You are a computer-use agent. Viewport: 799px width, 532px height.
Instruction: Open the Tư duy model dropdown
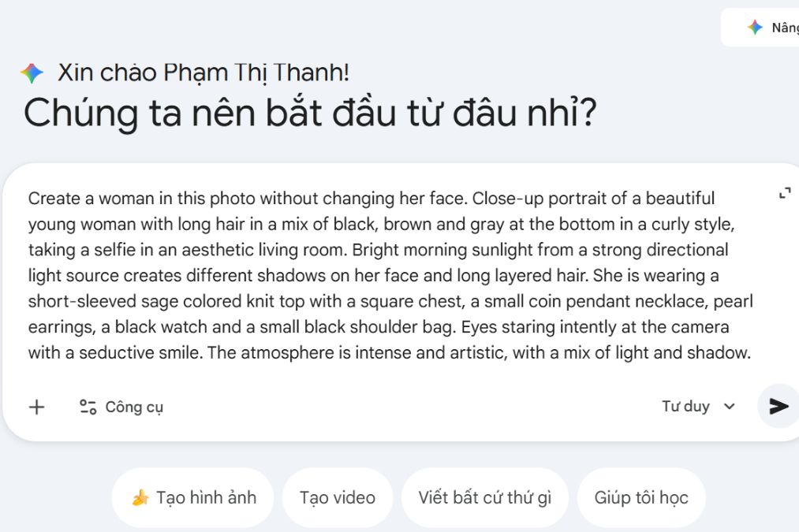[x=697, y=407]
